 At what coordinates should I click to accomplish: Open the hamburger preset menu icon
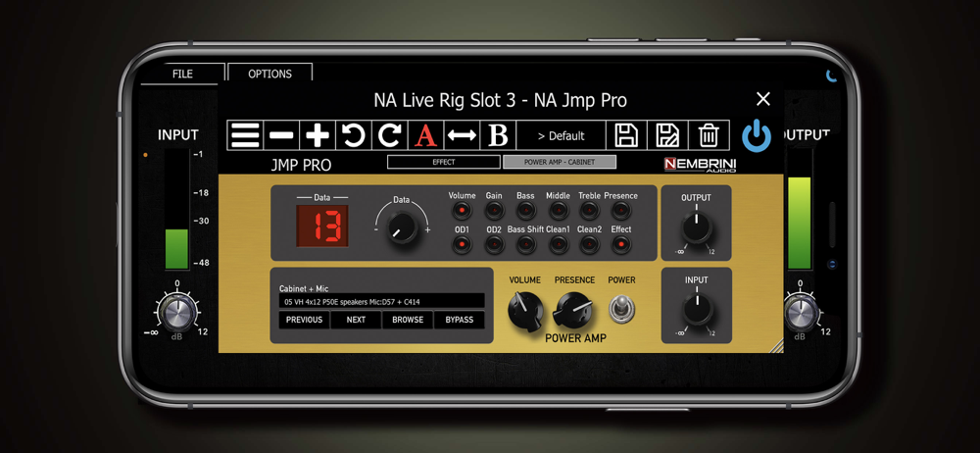pos(245,135)
